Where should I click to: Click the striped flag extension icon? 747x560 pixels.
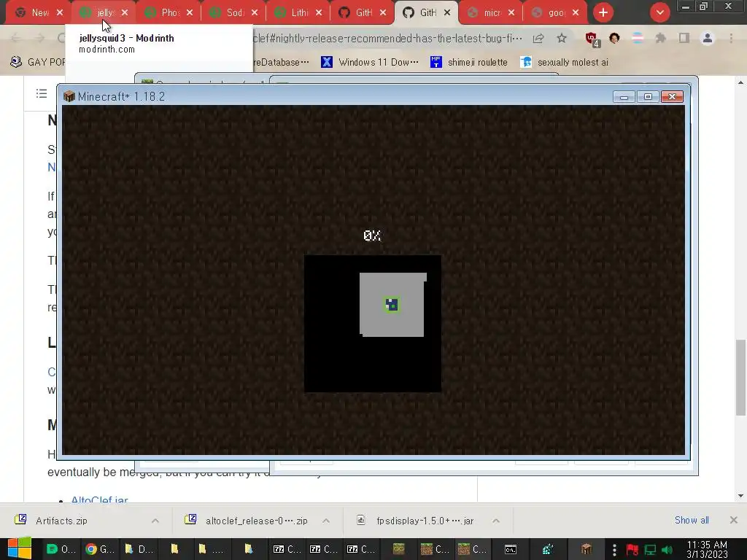click(x=637, y=38)
